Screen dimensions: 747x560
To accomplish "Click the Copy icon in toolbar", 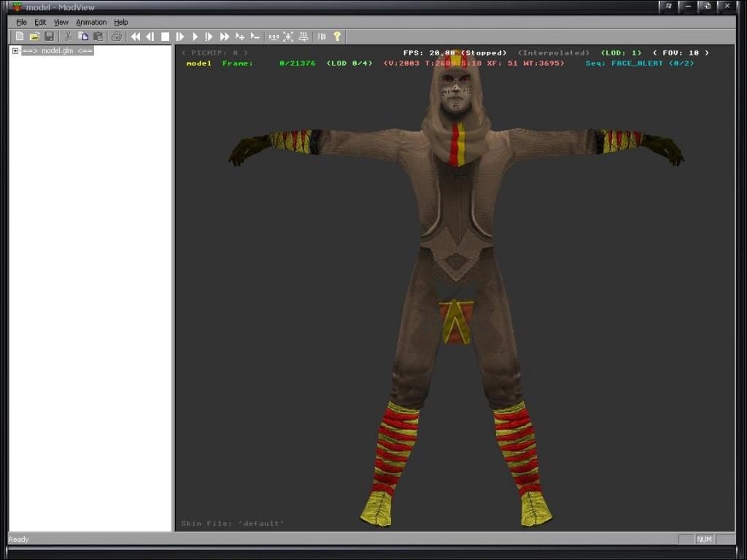I will tap(83, 36).
